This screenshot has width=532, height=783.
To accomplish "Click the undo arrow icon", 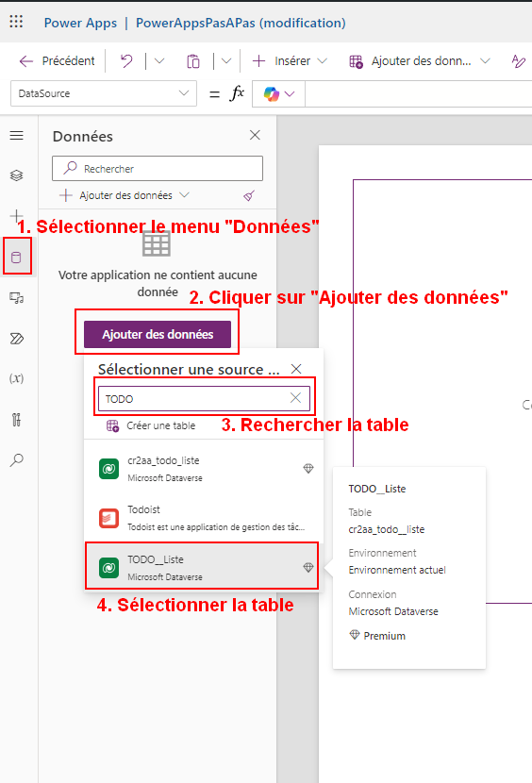I will 127,61.
